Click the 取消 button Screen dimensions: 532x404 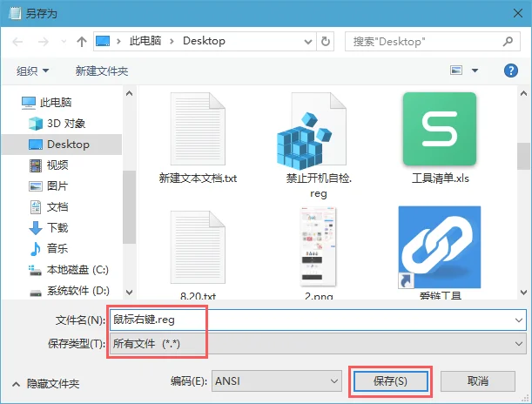click(x=477, y=381)
